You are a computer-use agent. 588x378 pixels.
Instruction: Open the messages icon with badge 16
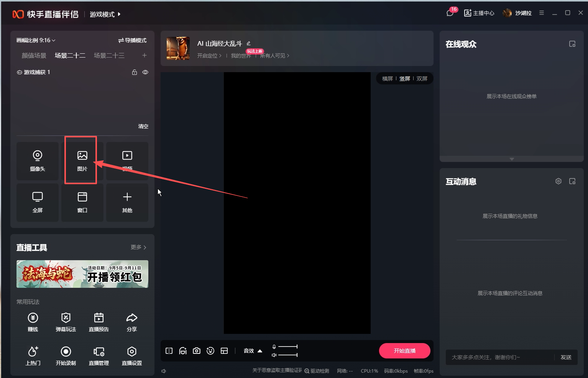[450, 13]
